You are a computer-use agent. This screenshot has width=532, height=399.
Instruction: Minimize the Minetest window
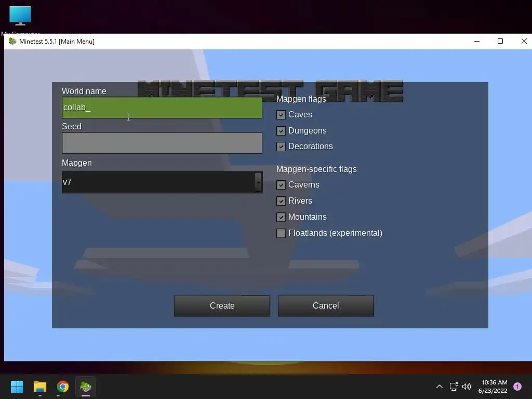477,42
